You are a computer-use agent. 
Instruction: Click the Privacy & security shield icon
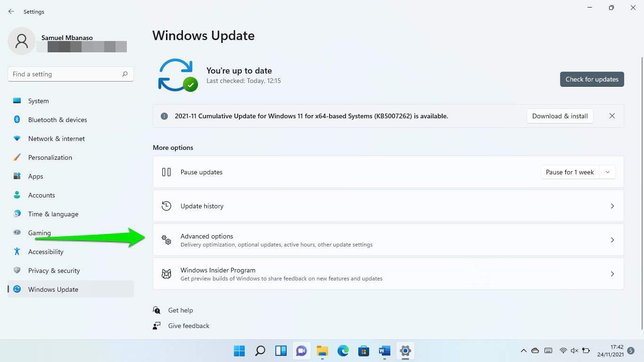(17, 271)
